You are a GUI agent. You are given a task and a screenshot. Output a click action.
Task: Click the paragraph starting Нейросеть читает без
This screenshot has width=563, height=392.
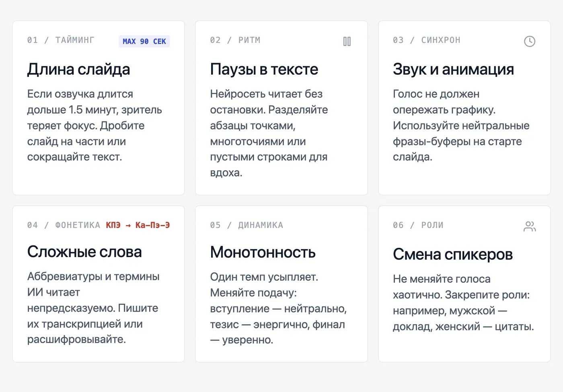pos(269,133)
